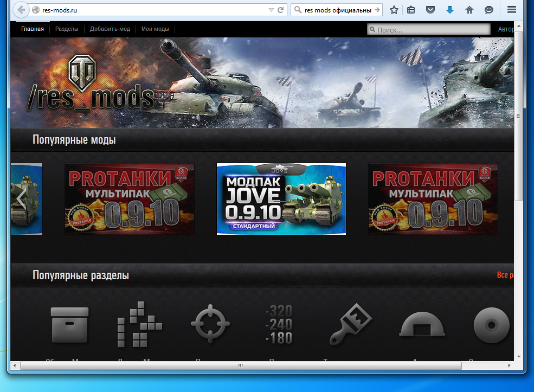
Task: Click the horizontal scrollbar left arrow
Action: pos(14,366)
